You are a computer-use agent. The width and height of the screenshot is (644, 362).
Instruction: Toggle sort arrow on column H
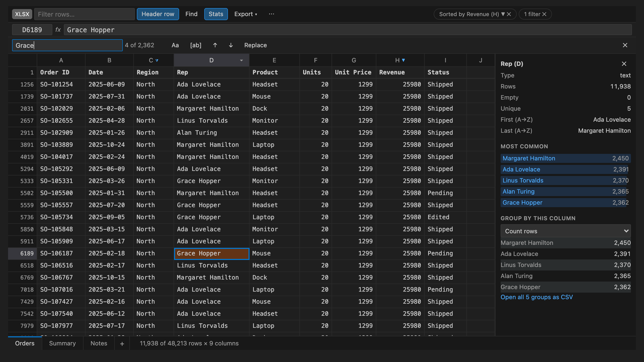tap(404, 60)
